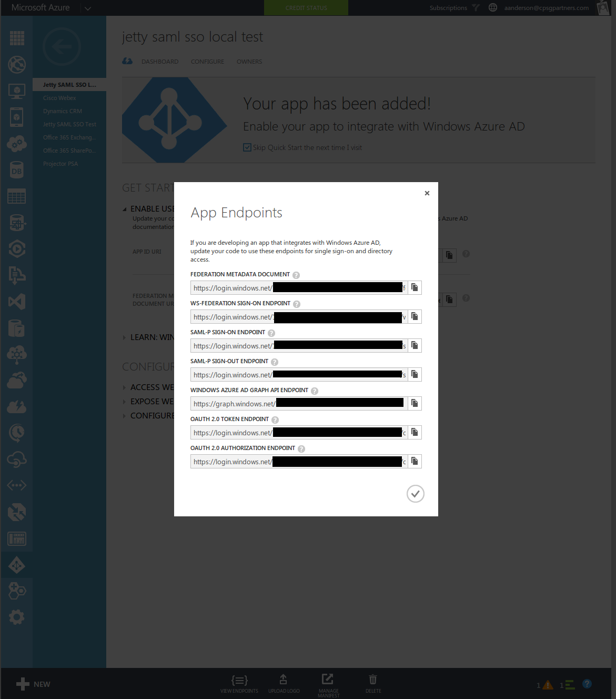616x699 pixels.
Task: Click the Federation Metadata Document URL field
Action: coord(299,287)
